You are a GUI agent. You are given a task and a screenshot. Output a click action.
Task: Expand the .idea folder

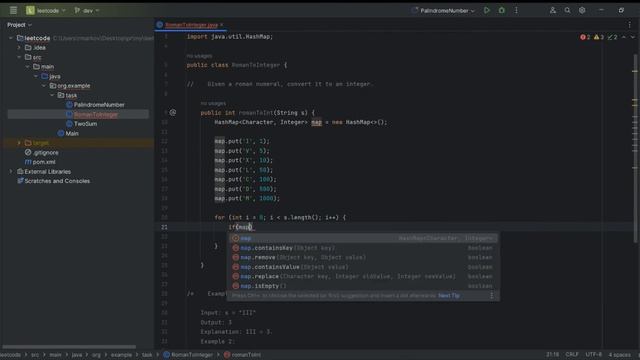pos(19,48)
